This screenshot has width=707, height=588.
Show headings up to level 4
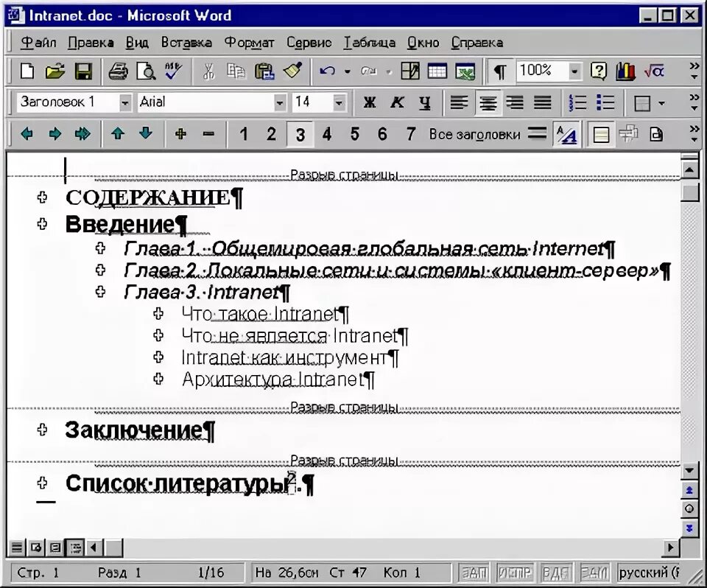pos(327,134)
